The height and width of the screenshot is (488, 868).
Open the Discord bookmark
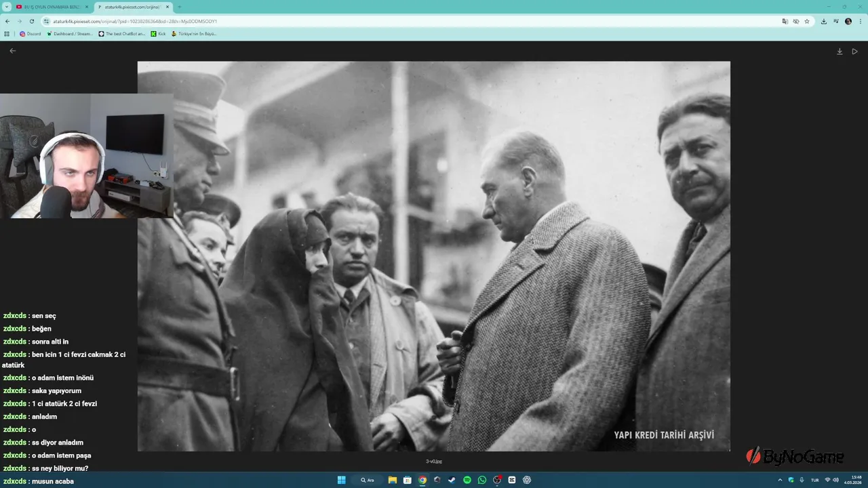coord(30,33)
